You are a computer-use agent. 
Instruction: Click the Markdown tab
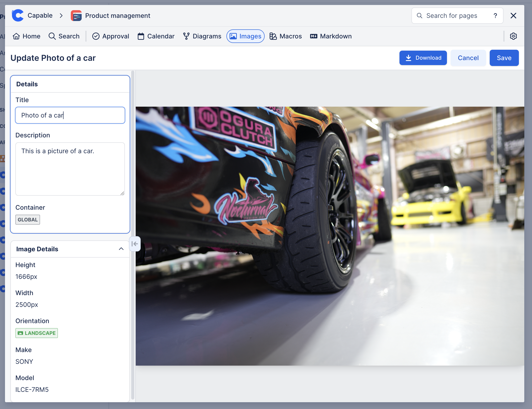tap(331, 36)
